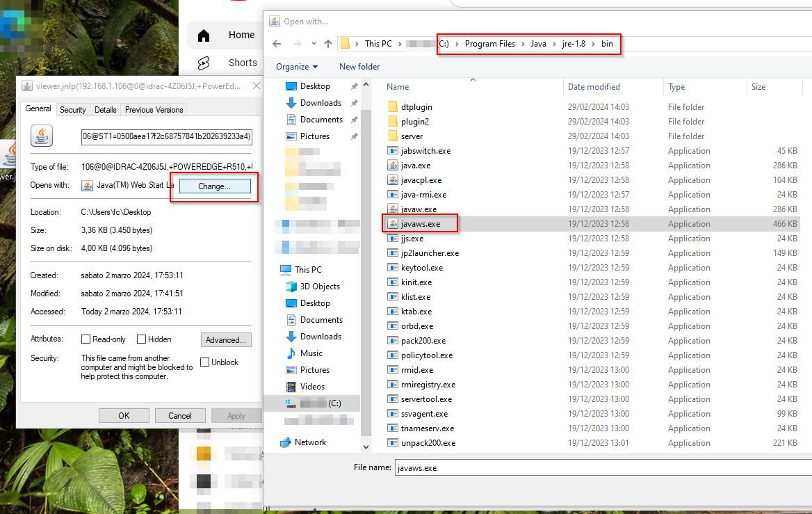Click the Videos folder icon

(x=291, y=387)
